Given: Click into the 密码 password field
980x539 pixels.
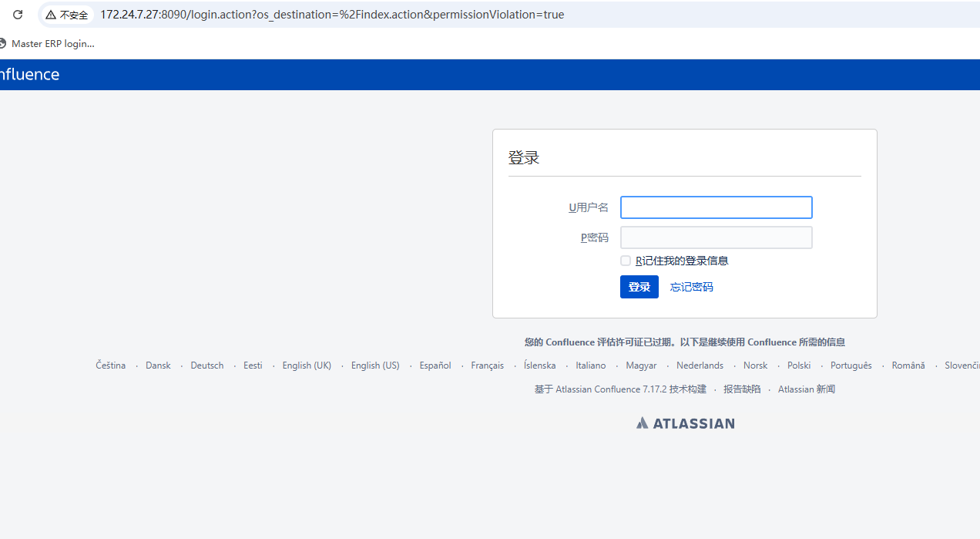Looking at the screenshot, I should coord(717,237).
